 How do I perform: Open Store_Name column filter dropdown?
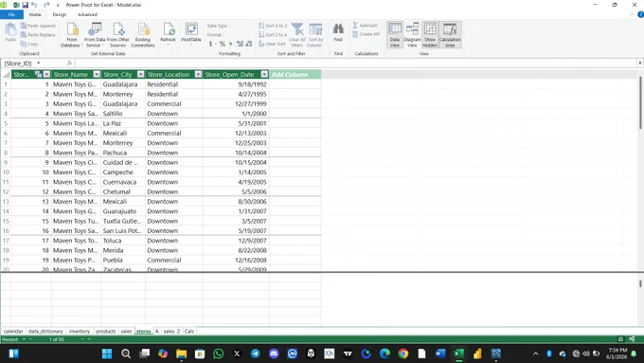(x=97, y=75)
